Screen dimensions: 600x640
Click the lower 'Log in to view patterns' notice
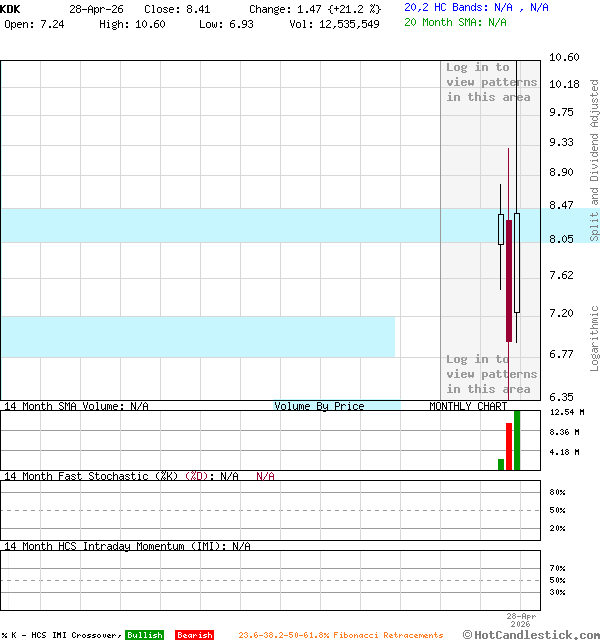point(491,374)
